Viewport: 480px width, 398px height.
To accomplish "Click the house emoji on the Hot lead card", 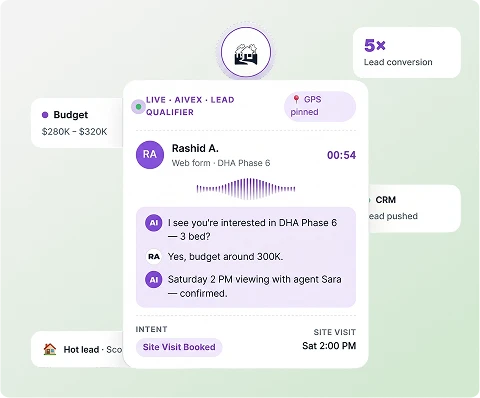I will point(50,349).
